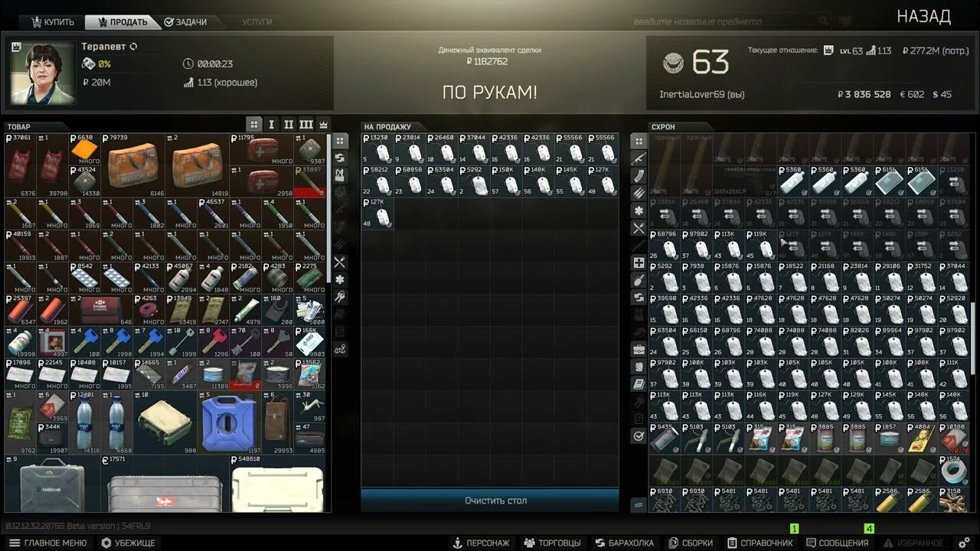The height and width of the screenshot is (551, 980).
Task: Select blue jerrycan in trader goods
Action: tap(229, 423)
